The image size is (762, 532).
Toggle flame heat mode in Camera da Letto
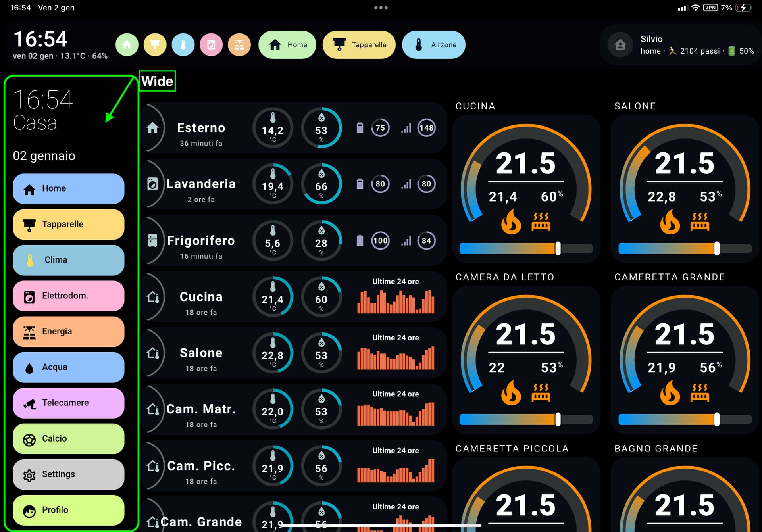click(x=511, y=393)
